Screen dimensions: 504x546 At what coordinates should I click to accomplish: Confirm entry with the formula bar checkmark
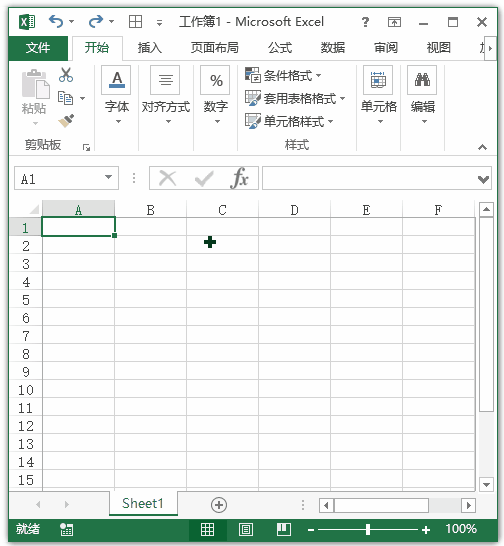(x=204, y=179)
